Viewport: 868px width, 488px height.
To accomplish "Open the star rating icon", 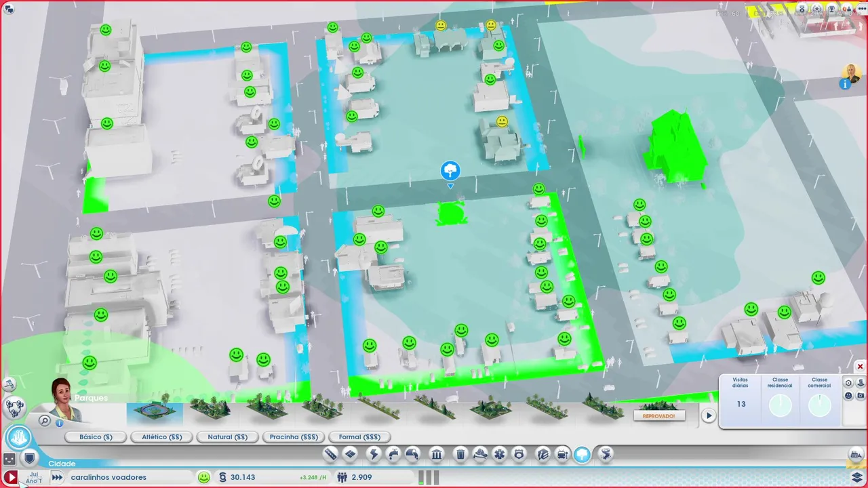I will click(x=816, y=9).
